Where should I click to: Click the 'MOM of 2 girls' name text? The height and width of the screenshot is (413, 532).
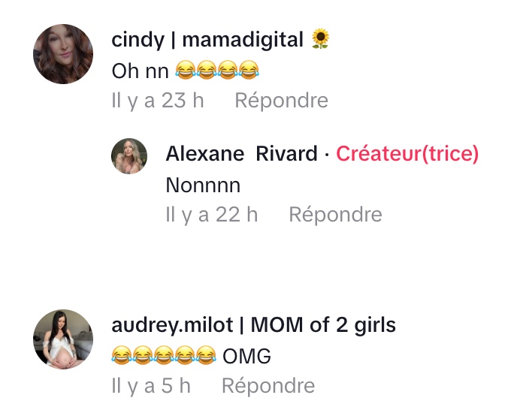(323, 325)
